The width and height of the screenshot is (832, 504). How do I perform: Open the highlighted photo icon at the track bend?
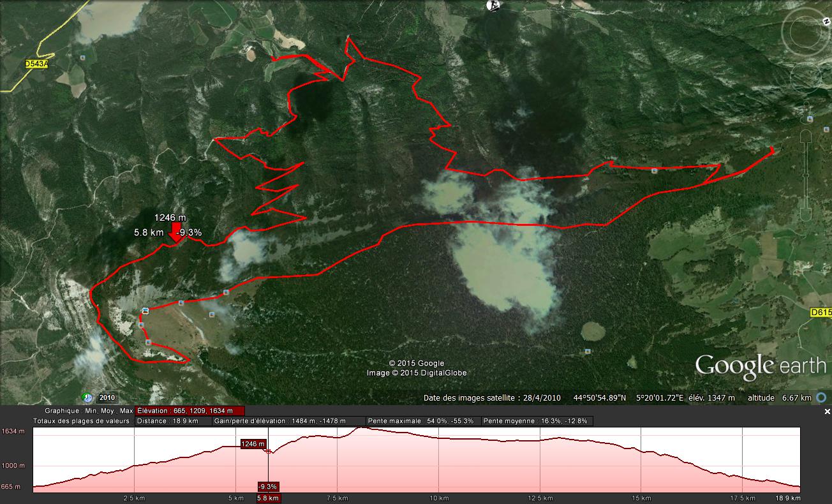click(x=145, y=311)
